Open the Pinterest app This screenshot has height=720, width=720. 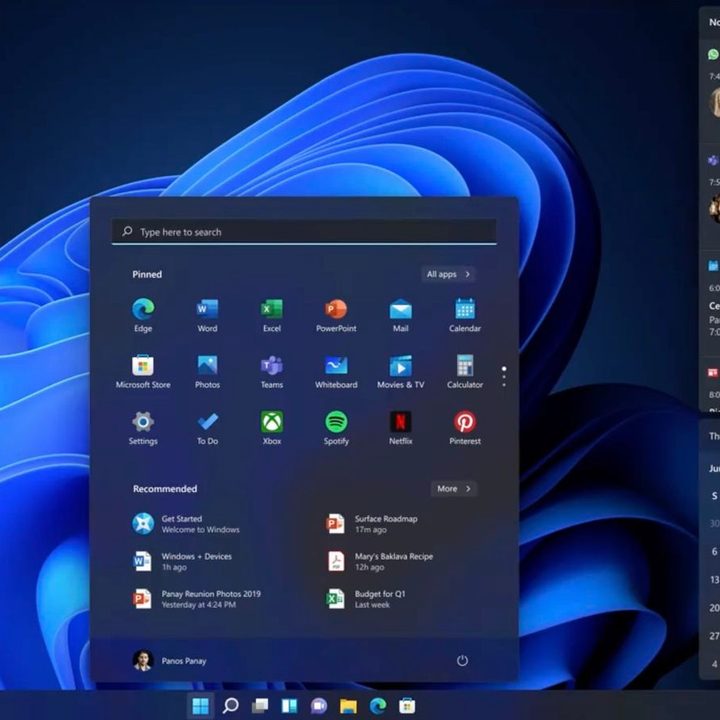pos(465,428)
